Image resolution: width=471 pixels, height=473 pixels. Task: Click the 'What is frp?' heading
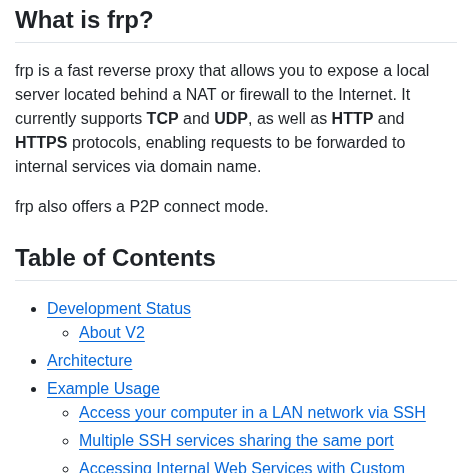tap(84, 20)
